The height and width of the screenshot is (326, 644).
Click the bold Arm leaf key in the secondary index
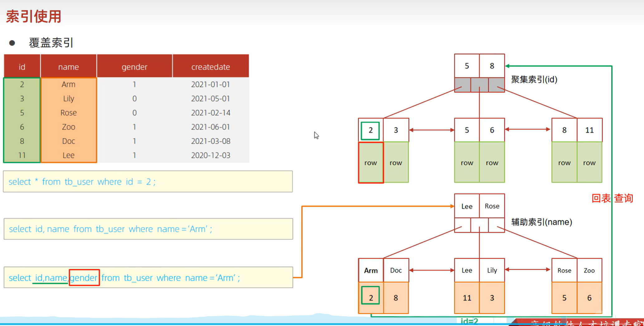click(x=371, y=270)
